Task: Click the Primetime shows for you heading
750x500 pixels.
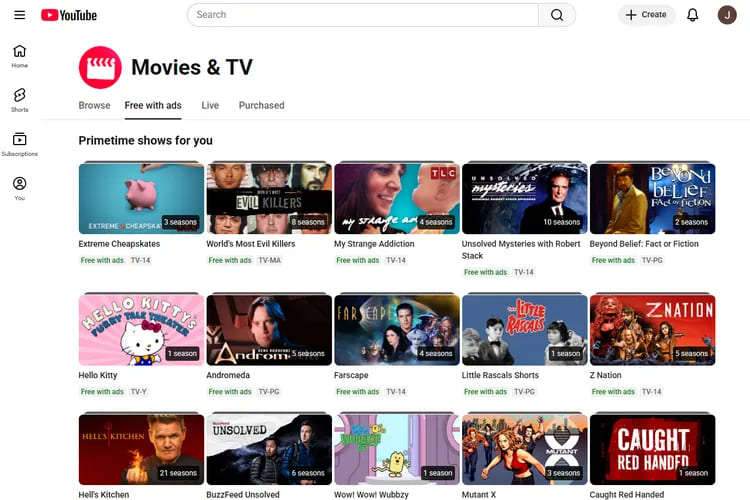Action: pyautogui.click(x=145, y=140)
